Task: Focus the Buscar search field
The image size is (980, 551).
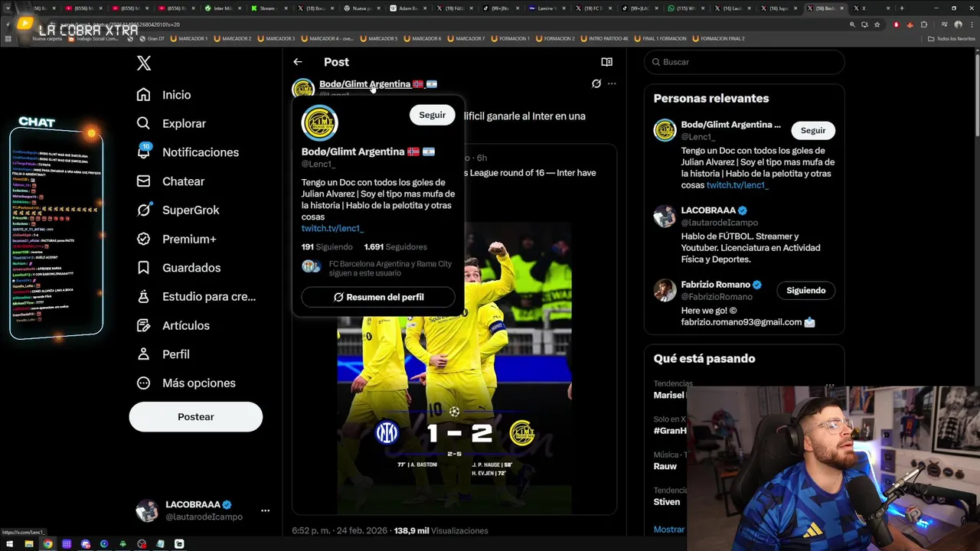Action: click(744, 62)
